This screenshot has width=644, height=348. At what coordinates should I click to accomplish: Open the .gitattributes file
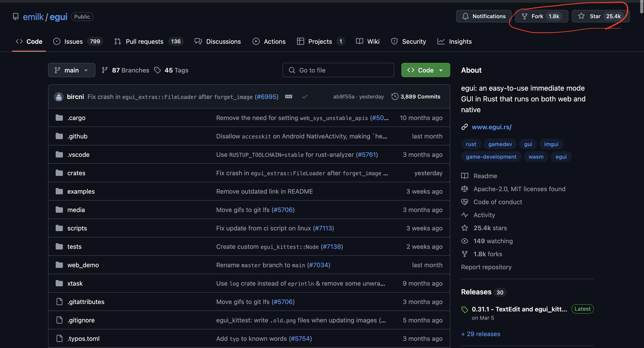point(86,302)
